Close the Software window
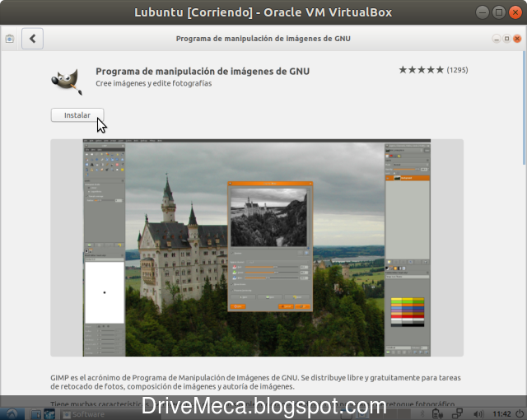The width and height of the screenshot is (527, 420). 517,39
